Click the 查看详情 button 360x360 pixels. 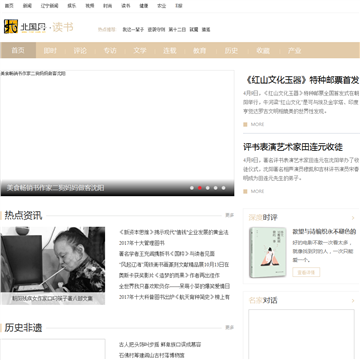(x=306, y=272)
